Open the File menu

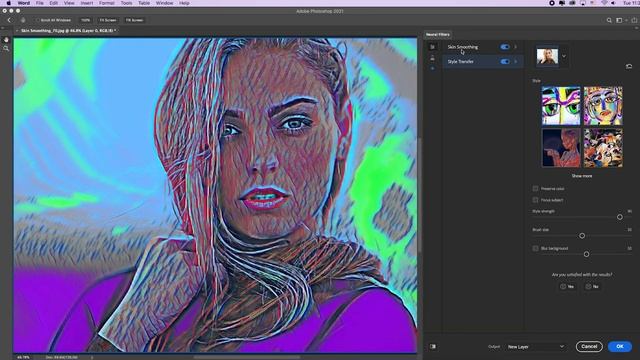pyautogui.click(x=40, y=3)
